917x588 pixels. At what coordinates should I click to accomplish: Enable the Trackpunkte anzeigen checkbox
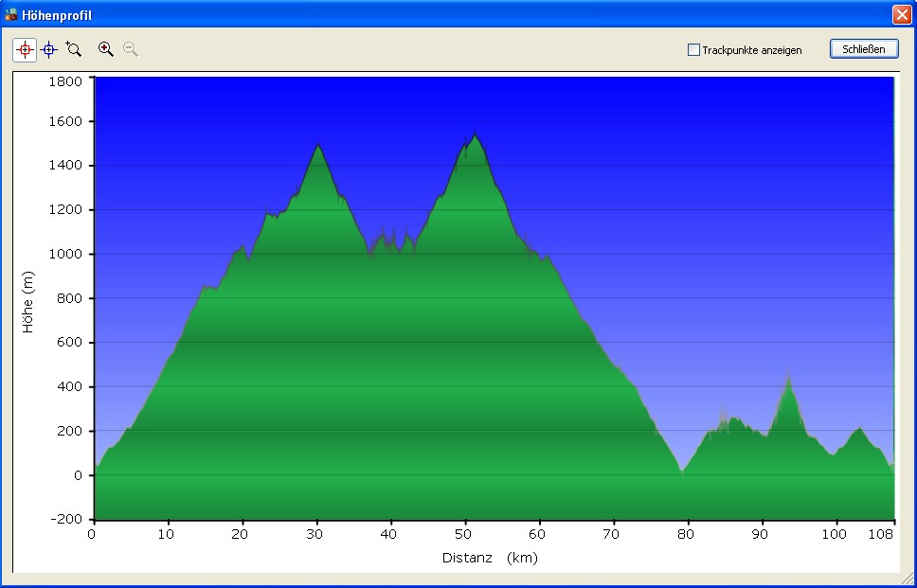693,49
